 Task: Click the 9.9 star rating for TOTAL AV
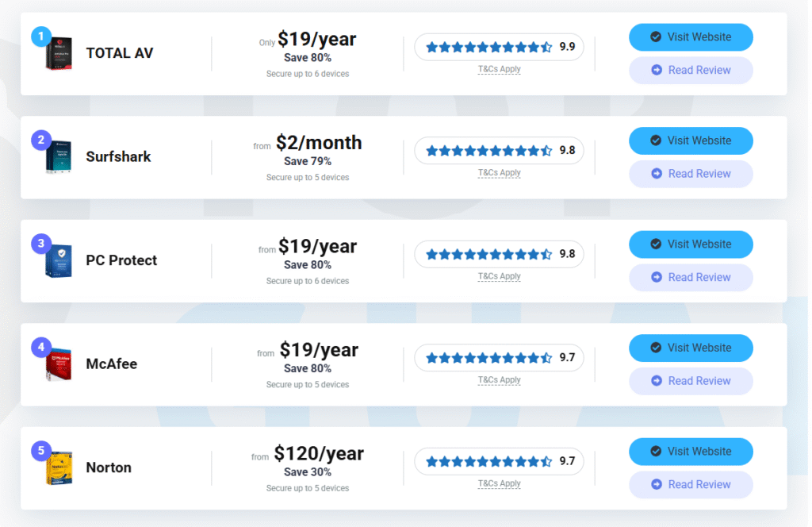point(499,47)
